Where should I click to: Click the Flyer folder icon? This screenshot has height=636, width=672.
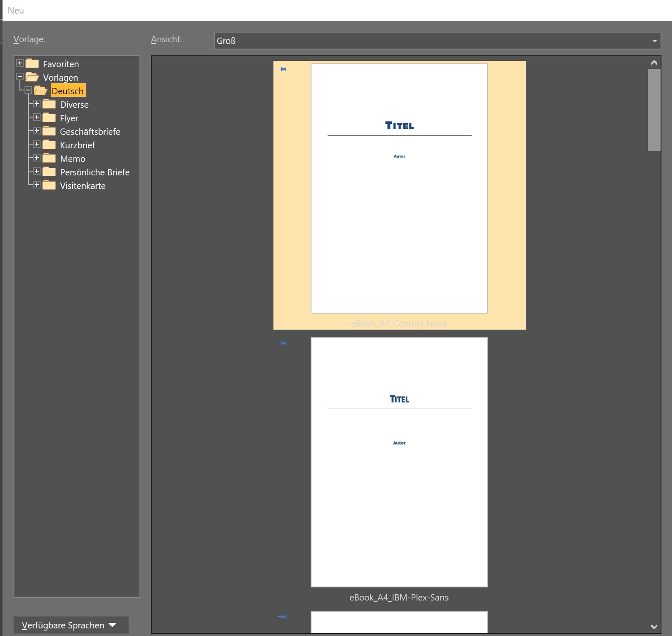[49, 117]
